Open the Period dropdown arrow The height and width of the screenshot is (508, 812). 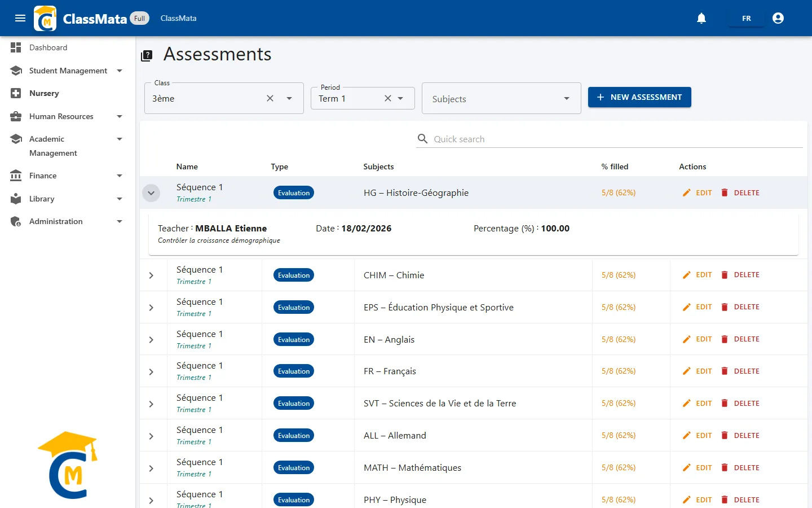[x=400, y=98]
